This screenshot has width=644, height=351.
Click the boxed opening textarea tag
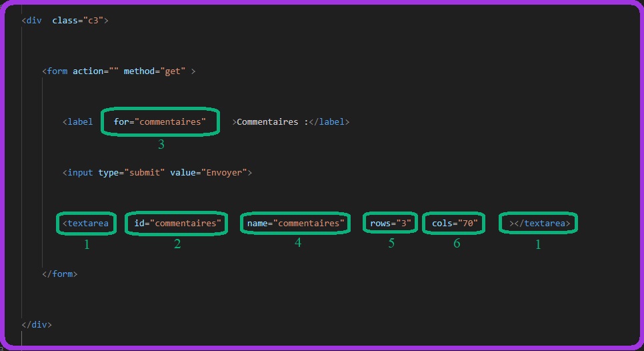tap(85, 223)
